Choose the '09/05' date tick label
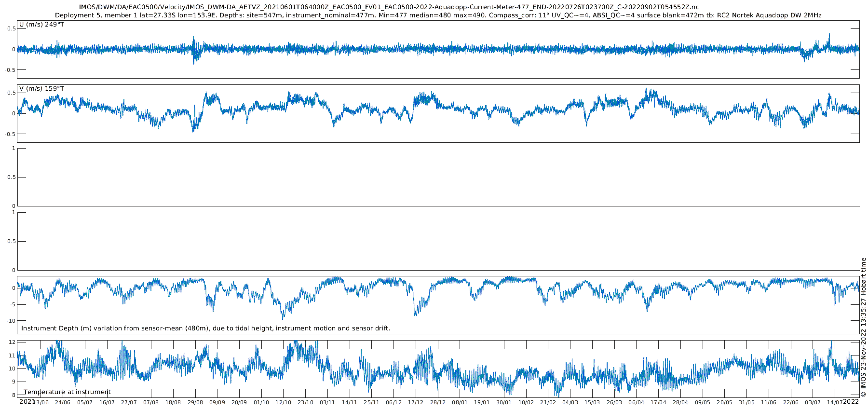This screenshot has height=410, width=868. [703, 402]
